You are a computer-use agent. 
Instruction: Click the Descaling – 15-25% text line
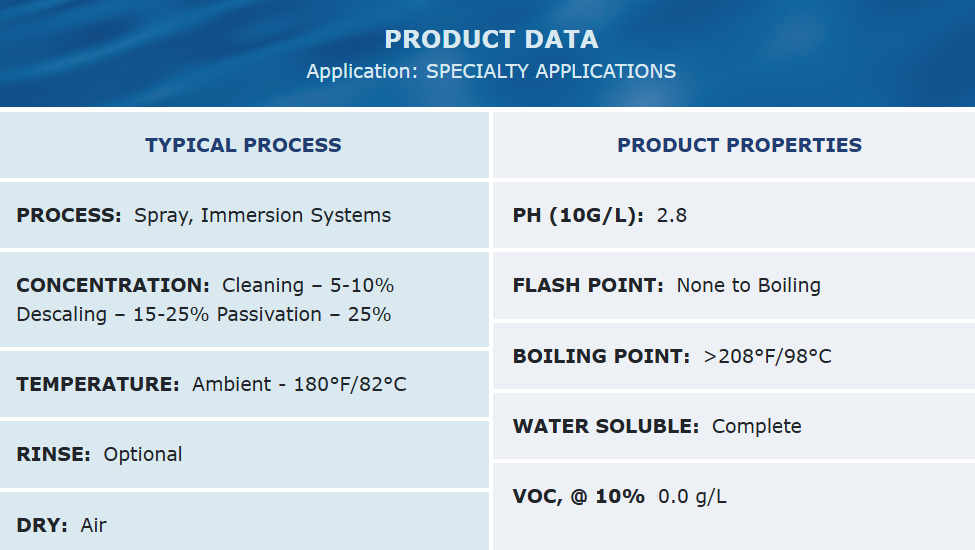[x=112, y=314]
